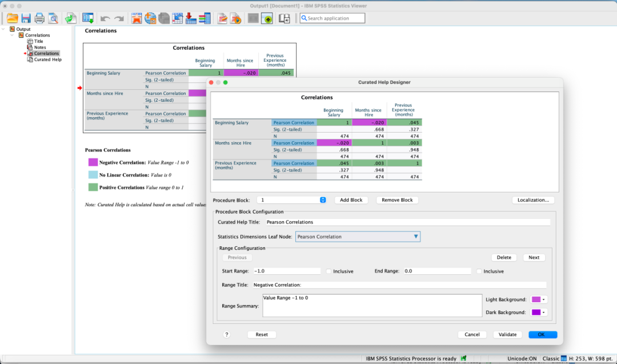The height and width of the screenshot is (364, 617).
Task: Click the Classic theme icon in status bar
Action: click(x=563, y=358)
